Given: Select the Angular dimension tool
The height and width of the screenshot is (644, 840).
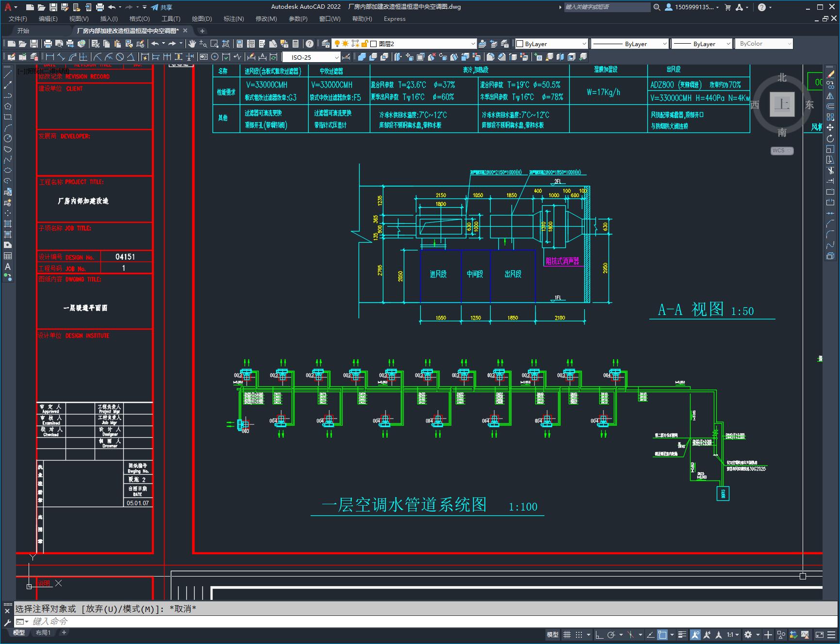Looking at the screenshot, I should click(x=132, y=57).
